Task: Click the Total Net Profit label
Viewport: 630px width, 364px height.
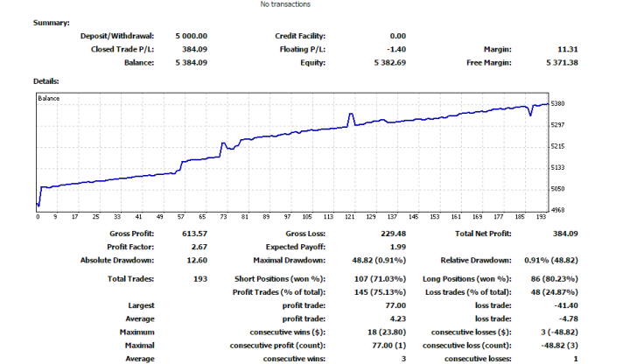Action: tap(483, 234)
